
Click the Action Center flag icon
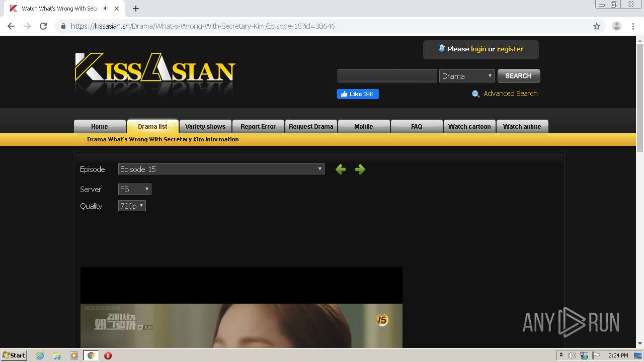[597, 355]
